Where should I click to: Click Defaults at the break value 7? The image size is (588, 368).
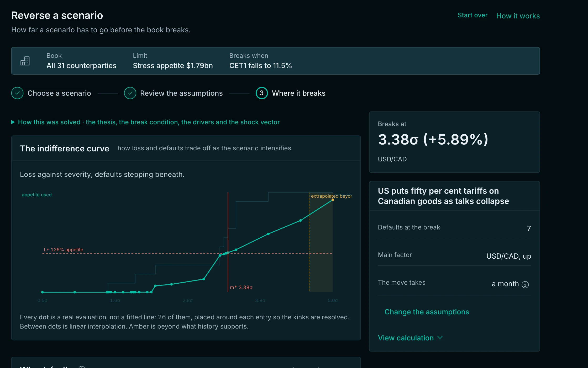click(x=529, y=228)
